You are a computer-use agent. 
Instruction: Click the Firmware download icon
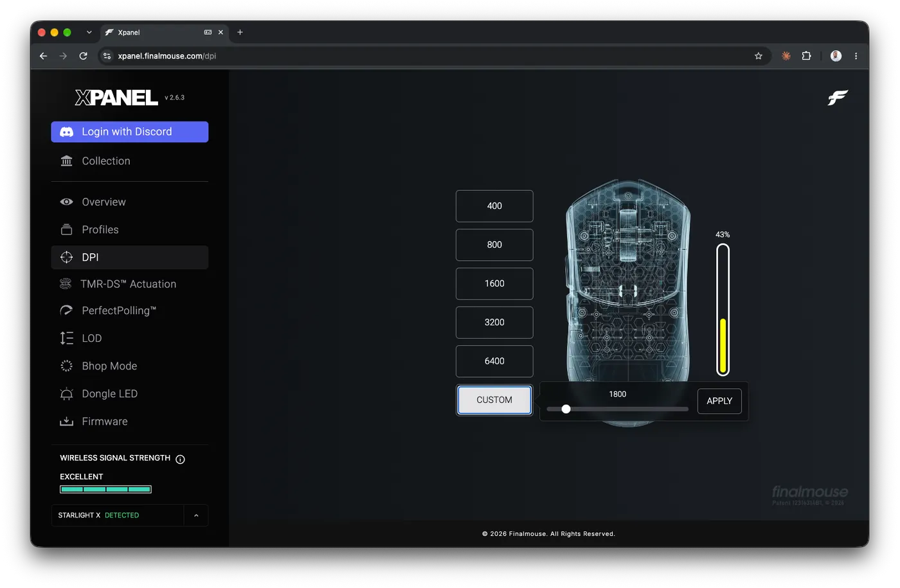click(x=66, y=422)
